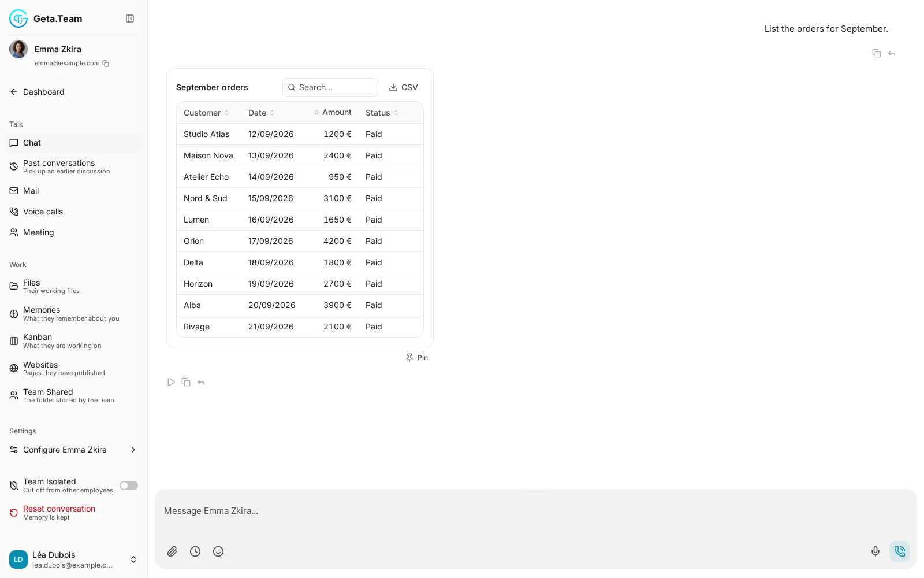Open Léa Dubois account switcher
This screenshot has width=924, height=578.
73,560
